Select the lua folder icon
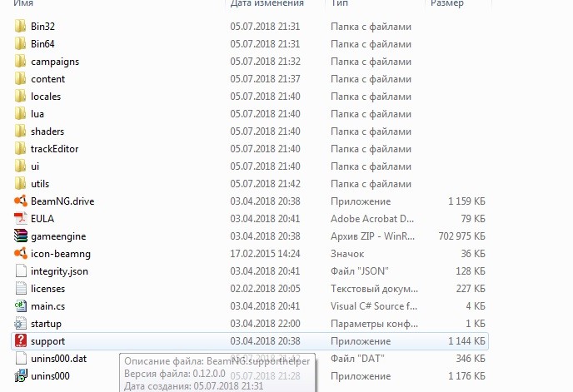The height and width of the screenshot is (392, 573). coord(21,114)
